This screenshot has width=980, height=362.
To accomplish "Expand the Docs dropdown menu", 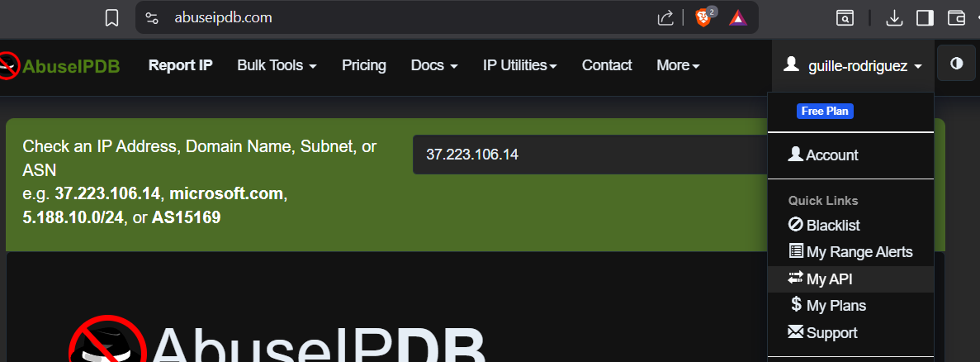I will pyautogui.click(x=434, y=65).
